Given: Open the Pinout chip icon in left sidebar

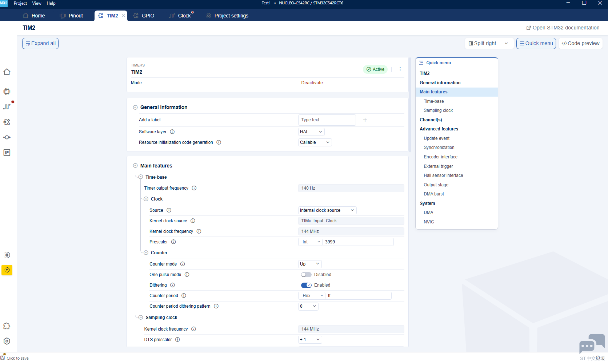Looking at the screenshot, I should (7, 92).
